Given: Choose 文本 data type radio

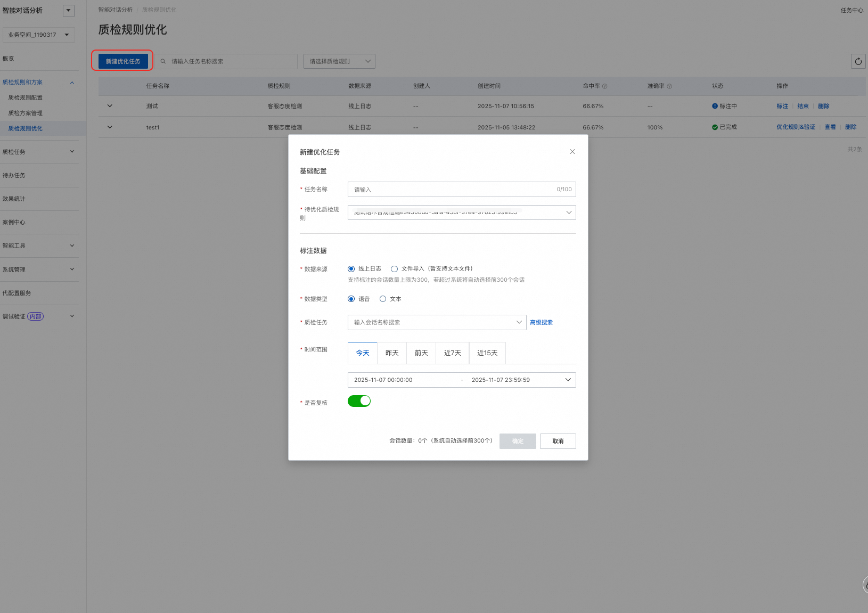Looking at the screenshot, I should coord(383,299).
